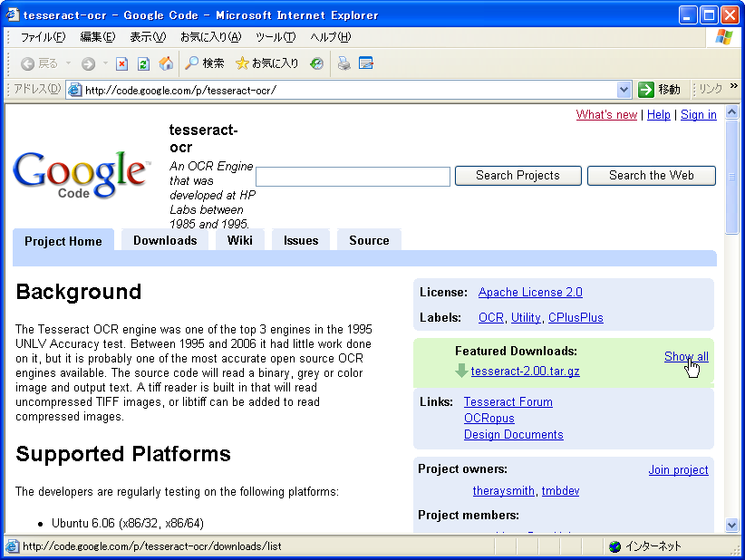
Task: Click the 'Supported Platforms' heading text
Action: 123,454
